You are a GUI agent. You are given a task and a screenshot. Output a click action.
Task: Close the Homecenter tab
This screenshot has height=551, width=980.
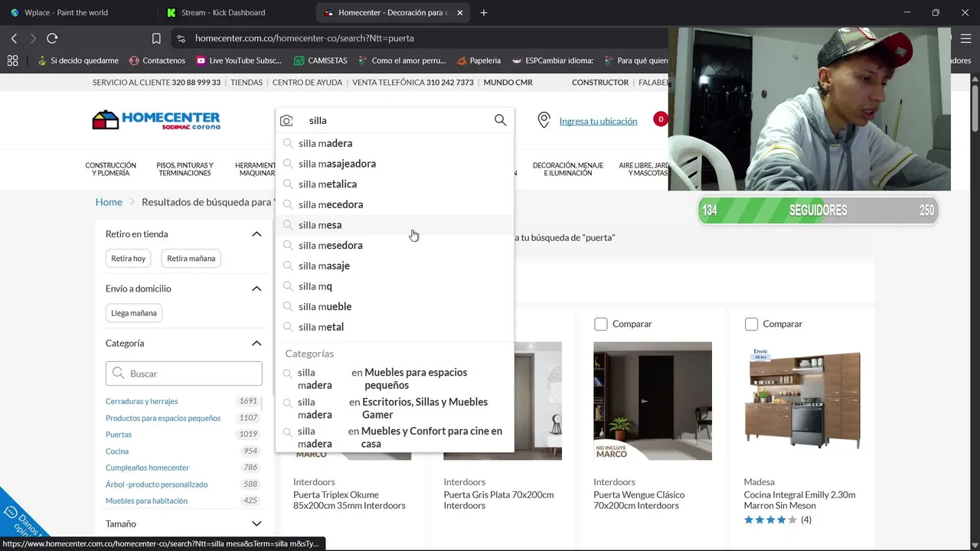[459, 12]
